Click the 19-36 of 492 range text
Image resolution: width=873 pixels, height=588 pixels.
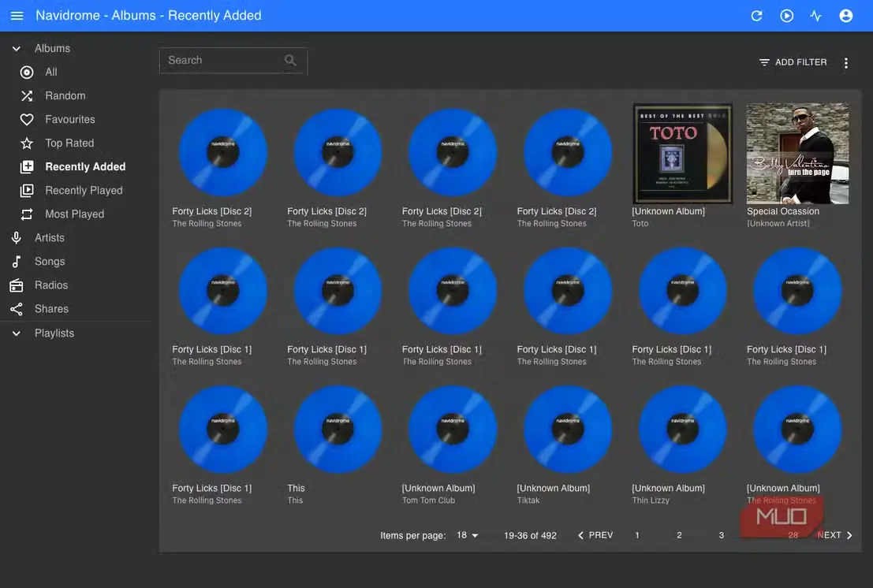click(x=530, y=536)
